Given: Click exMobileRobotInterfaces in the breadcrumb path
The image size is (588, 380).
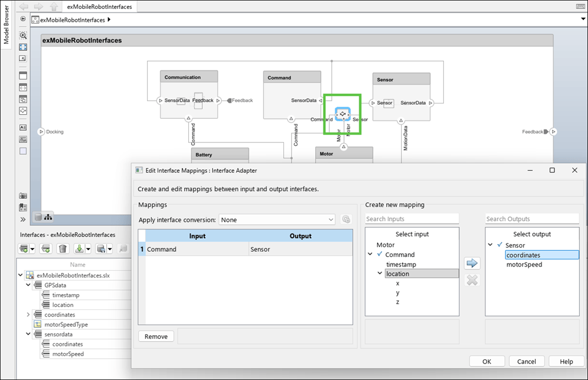Looking at the screenshot, I should (x=72, y=20).
